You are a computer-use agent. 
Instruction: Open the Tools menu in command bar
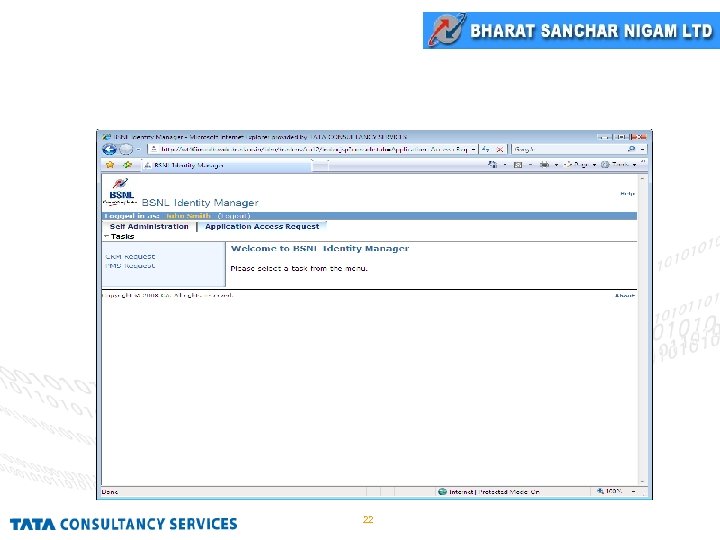[619, 164]
